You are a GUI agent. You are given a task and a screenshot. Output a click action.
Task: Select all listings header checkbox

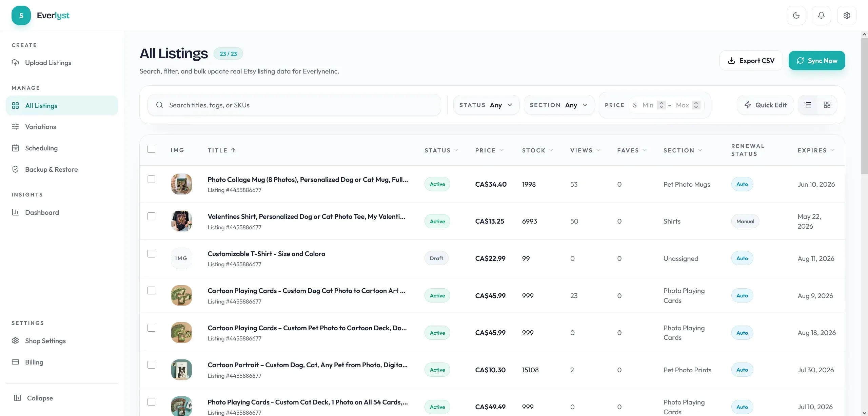pos(151,149)
